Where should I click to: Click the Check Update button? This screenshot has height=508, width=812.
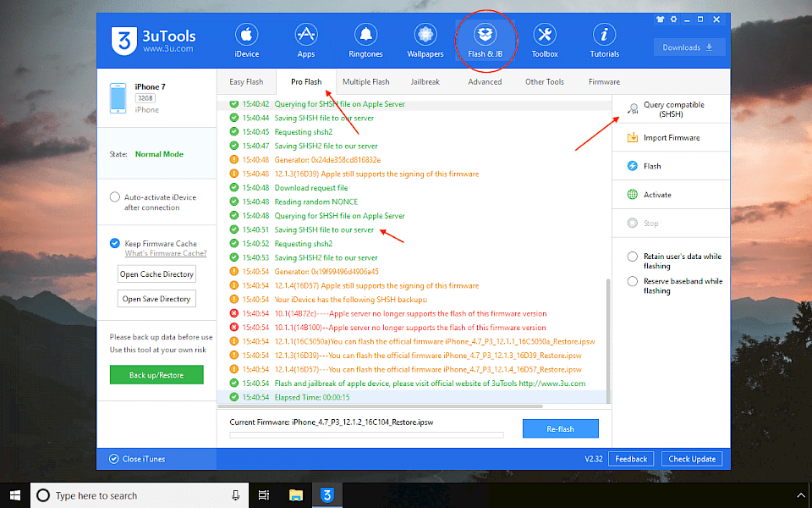(692, 459)
